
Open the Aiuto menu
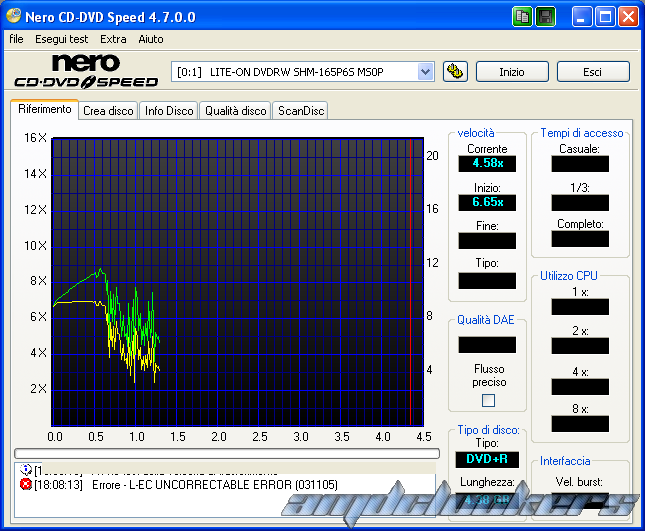click(x=151, y=39)
